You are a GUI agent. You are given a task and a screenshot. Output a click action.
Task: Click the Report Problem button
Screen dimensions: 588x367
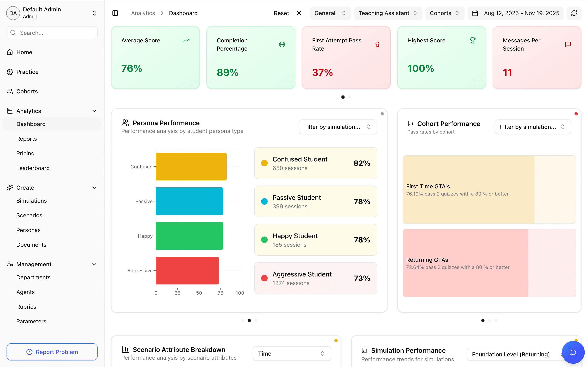[x=52, y=352]
